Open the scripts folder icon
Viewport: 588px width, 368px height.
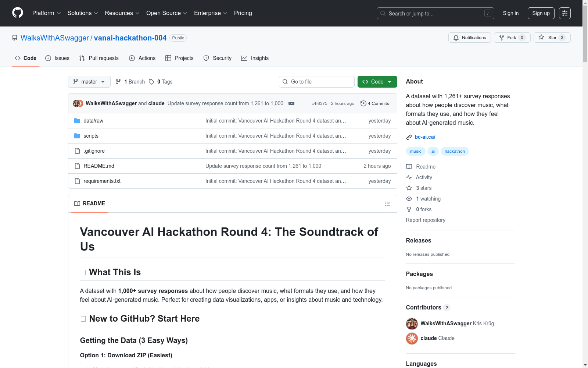pos(77,136)
